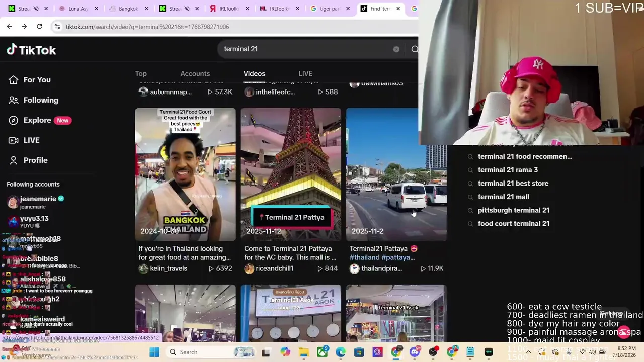Close the first Stream browser tab

tap(46, 9)
